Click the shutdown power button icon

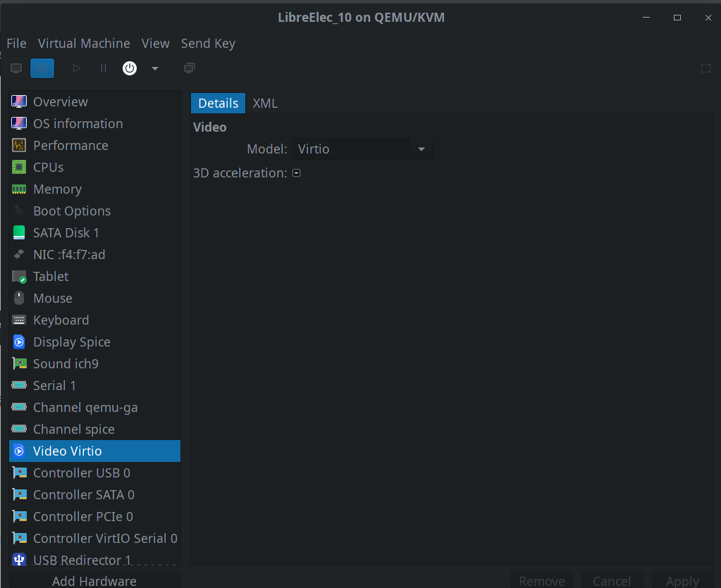click(130, 68)
